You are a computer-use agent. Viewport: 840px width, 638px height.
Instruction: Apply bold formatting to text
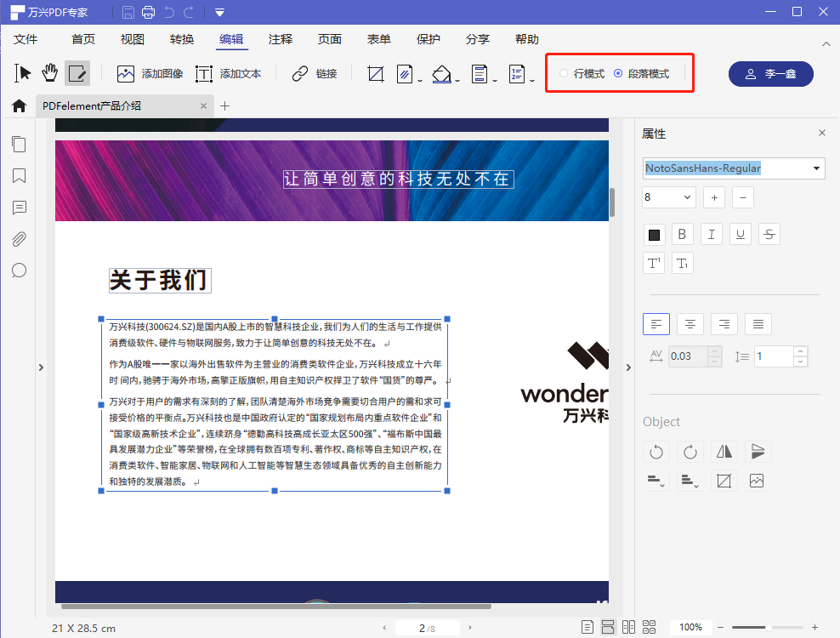click(x=682, y=234)
